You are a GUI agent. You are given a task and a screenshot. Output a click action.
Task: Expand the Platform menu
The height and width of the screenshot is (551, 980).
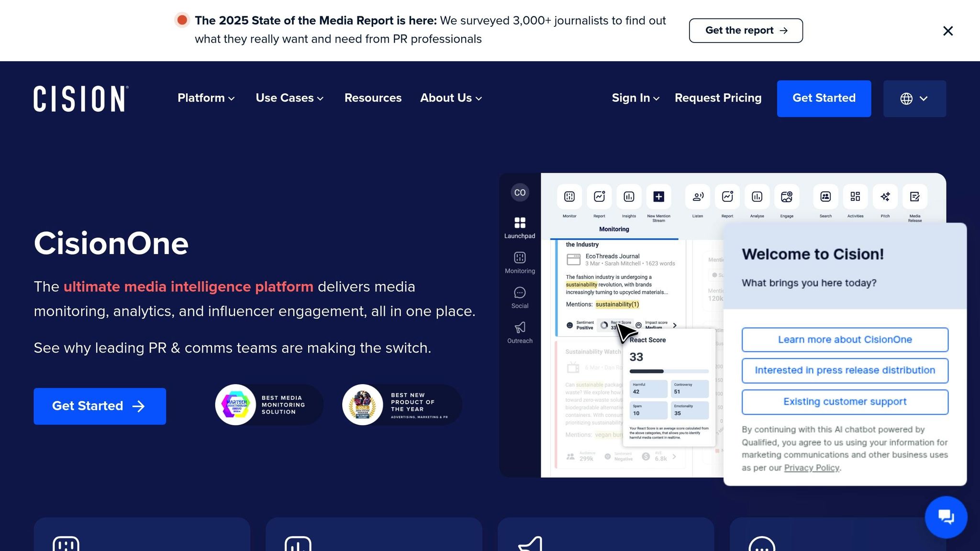point(206,98)
